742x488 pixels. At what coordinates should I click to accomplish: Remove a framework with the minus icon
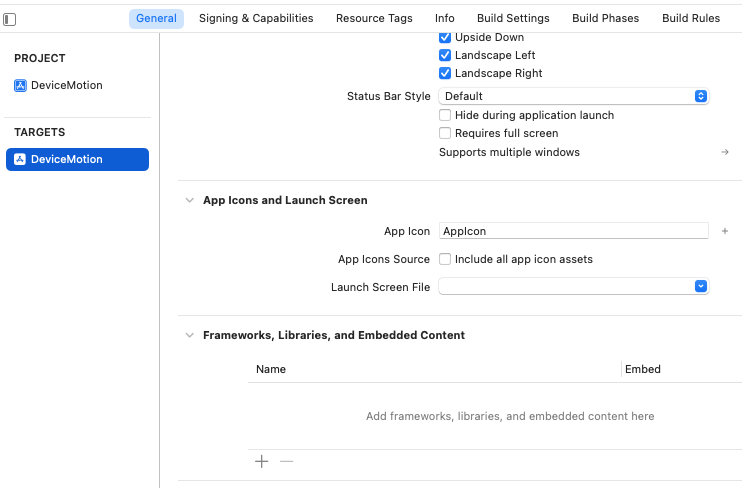tap(287, 462)
